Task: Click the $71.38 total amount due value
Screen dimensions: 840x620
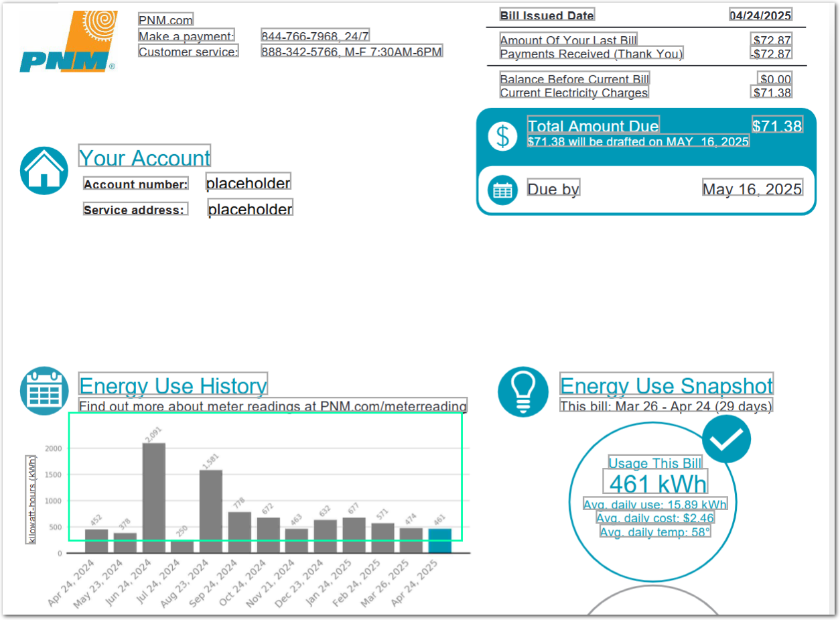Action: point(777,125)
